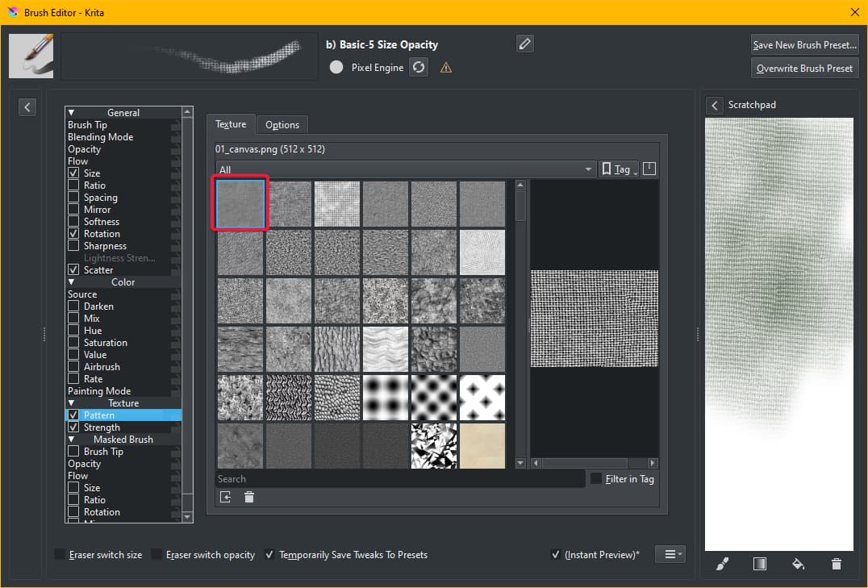Fill scratchpad with gradient icon
The width and height of the screenshot is (868, 588).
point(760,564)
